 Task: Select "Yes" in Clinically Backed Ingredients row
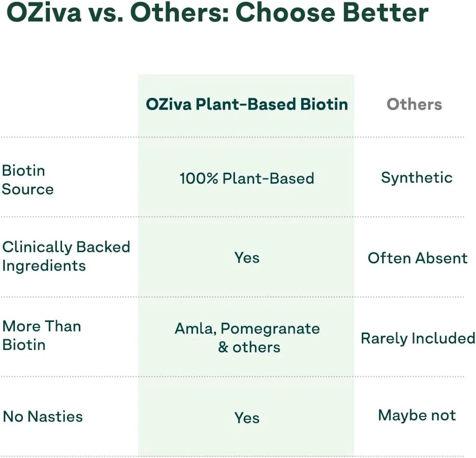click(247, 258)
